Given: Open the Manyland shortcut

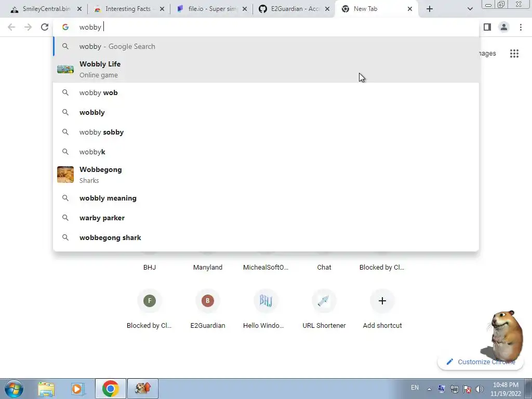Looking at the screenshot, I should (x=208, y=267).
